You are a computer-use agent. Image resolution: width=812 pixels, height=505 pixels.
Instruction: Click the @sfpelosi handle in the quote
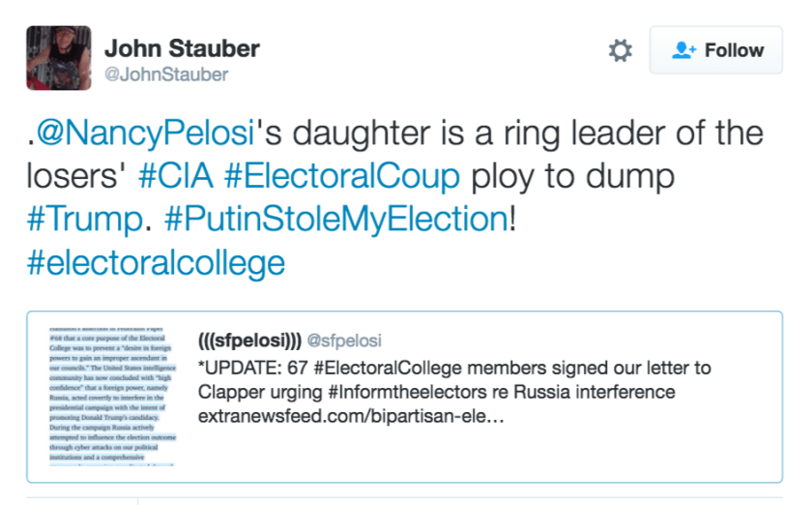344,341
